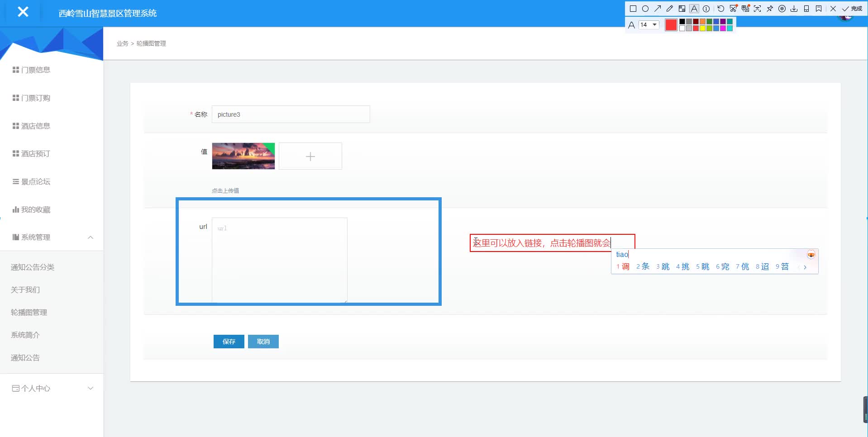This screenshot has width=868, height=437.
Task: Click the bookmark icon in capture toolbar
Action: pyautogui.click(x=819, y=9)
